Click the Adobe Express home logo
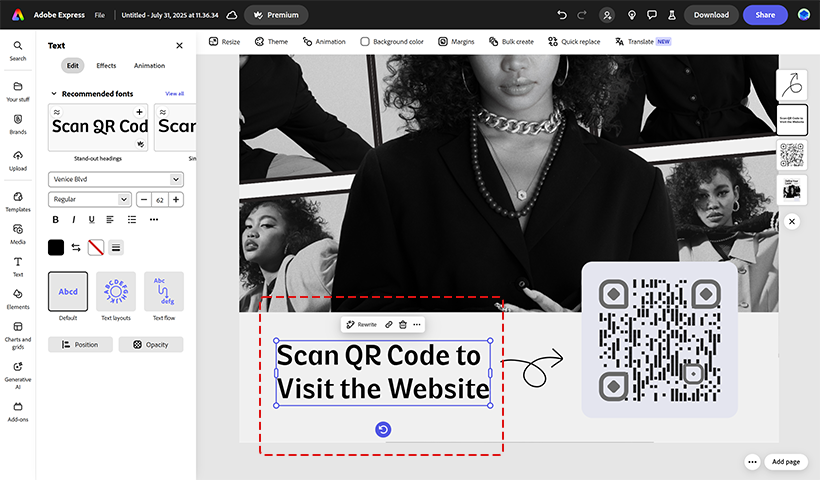The width and height of the screenshot is (820, 480). (x=18, y=15)
